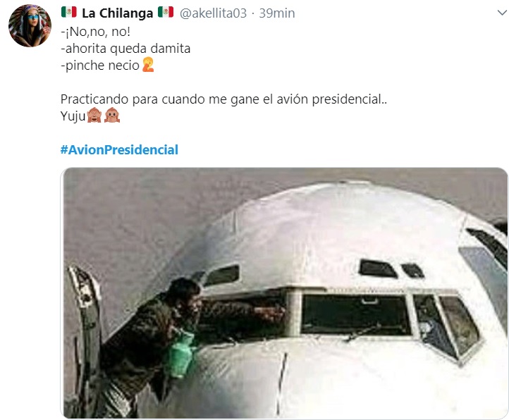Click the text '-pinche necio'
This screenshot has width=509, height=420.
100,66
